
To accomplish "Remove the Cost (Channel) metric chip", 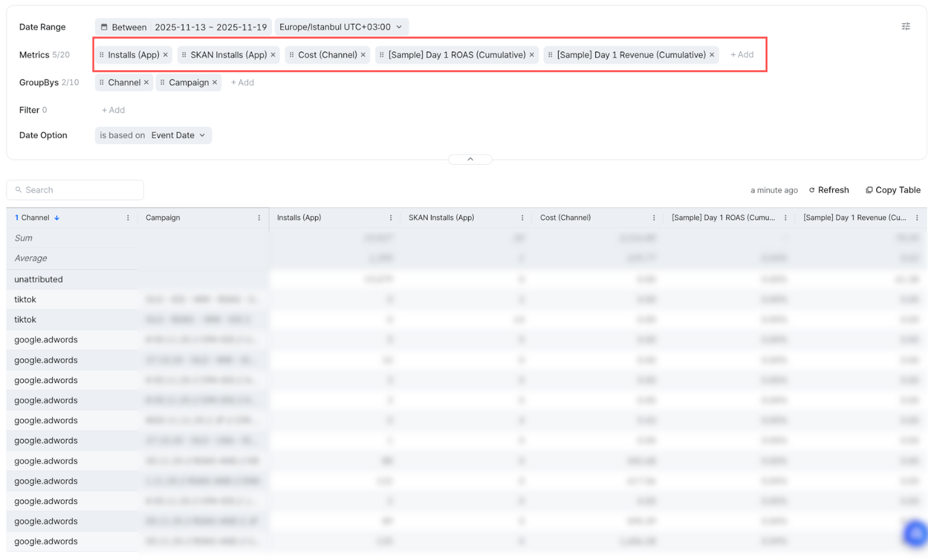I will pos(363,55).
